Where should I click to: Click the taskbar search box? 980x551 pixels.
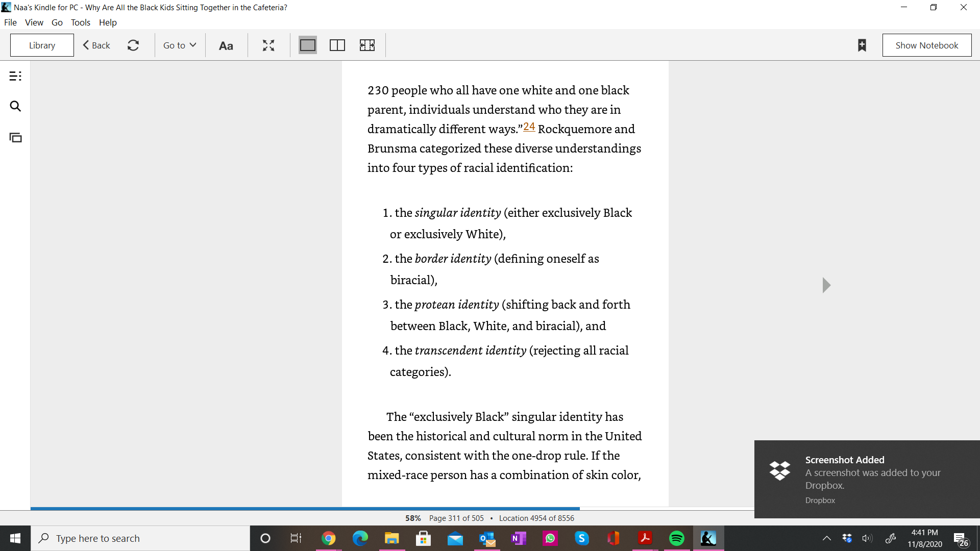[140, 538]
